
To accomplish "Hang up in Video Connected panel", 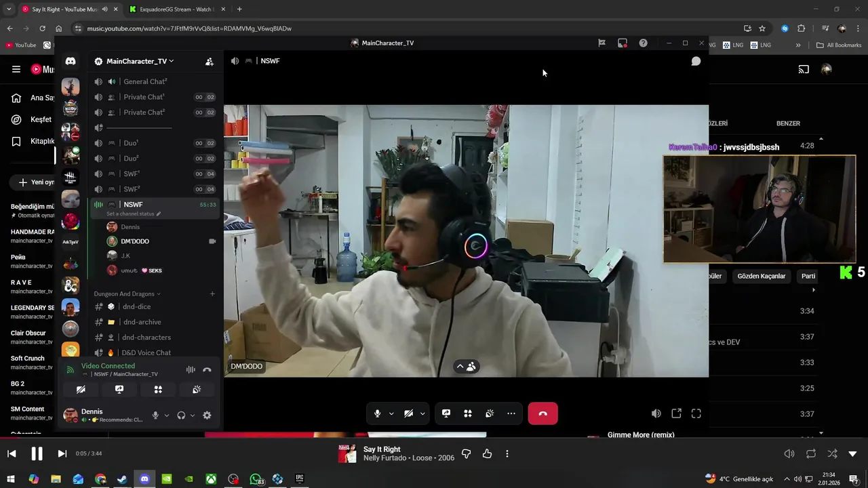I will pyautogui.click(x=208, y=369).
